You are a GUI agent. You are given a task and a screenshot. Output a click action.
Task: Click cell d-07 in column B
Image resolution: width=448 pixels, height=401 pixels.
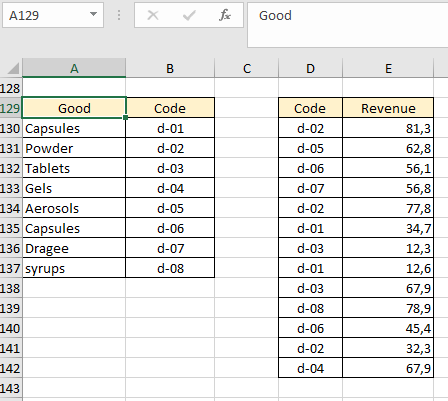[170, 248]
